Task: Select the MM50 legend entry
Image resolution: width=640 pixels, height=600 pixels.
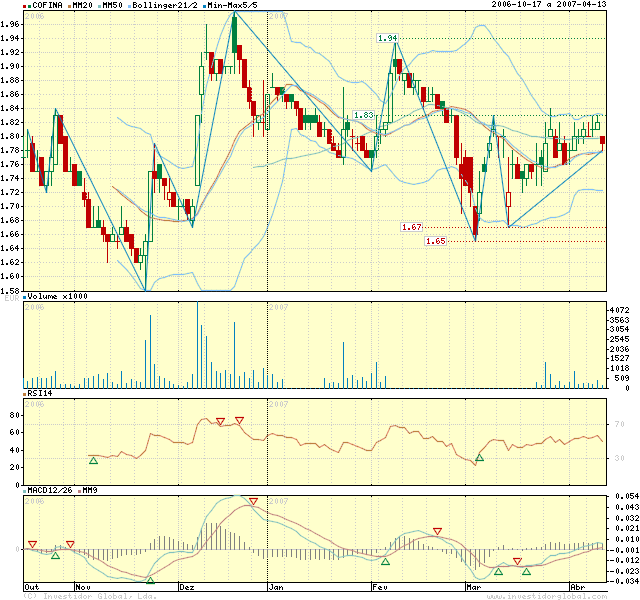Action: tap(110, 5)
